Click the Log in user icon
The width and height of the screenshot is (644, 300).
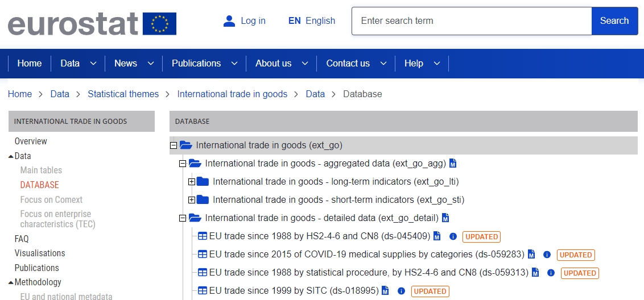pyautogui.click(x=229, y=21)
